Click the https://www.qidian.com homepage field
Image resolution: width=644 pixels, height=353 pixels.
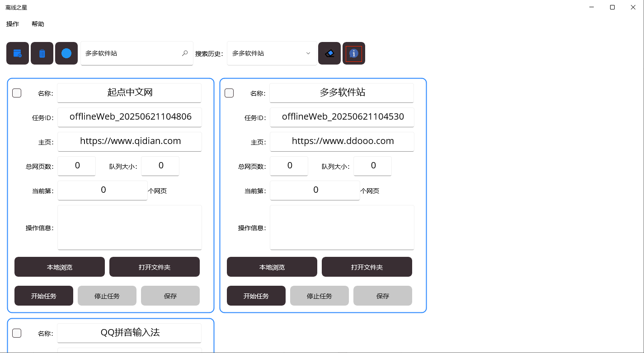[130, 141]
